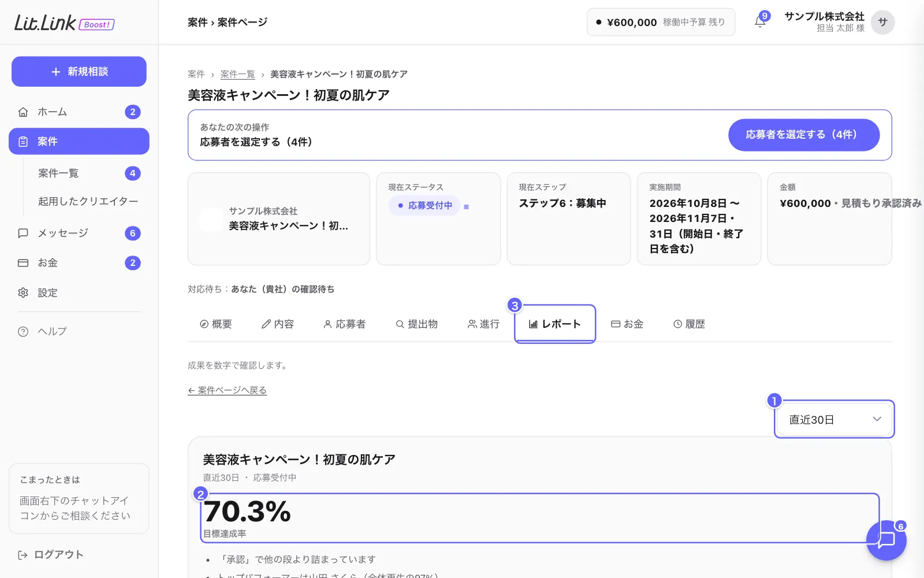Click the 設定 gear icon
The image size is (924, 578).
23,293
